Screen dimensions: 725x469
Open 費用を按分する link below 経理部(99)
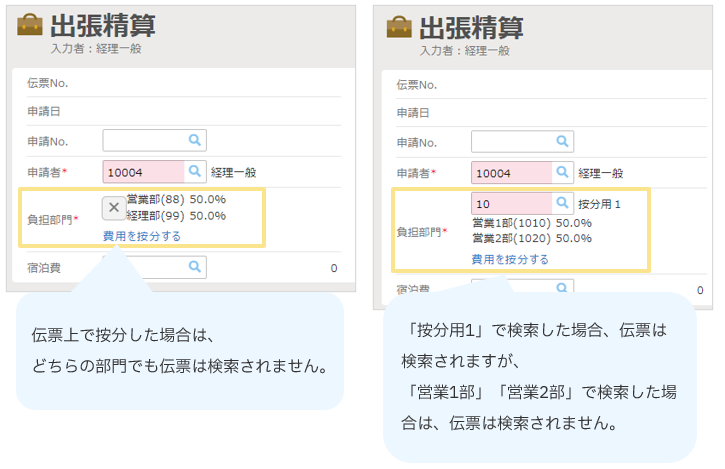(142, 236)
